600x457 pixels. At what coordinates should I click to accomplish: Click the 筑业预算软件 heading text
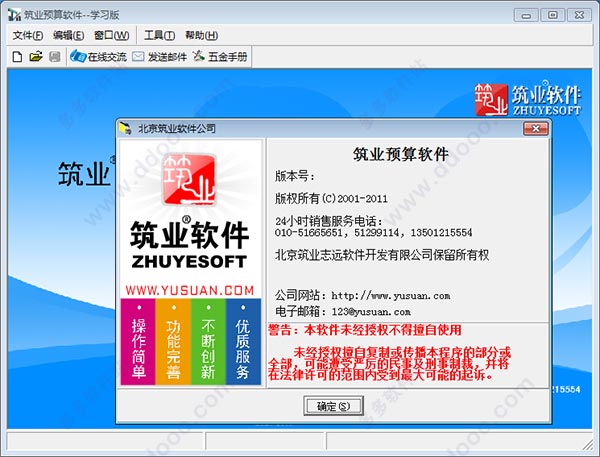401,154
